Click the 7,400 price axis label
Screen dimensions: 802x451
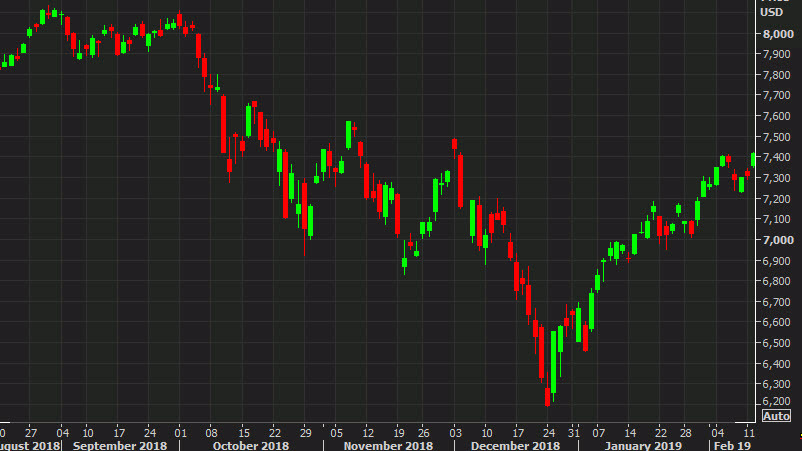point(777,157)
